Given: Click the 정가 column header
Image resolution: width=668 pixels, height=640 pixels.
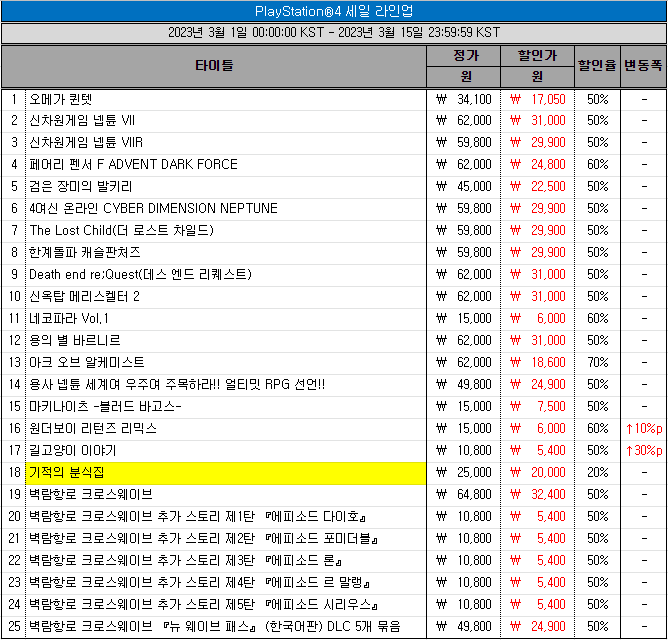Looking at the screenshot, I should click(465, 55).
